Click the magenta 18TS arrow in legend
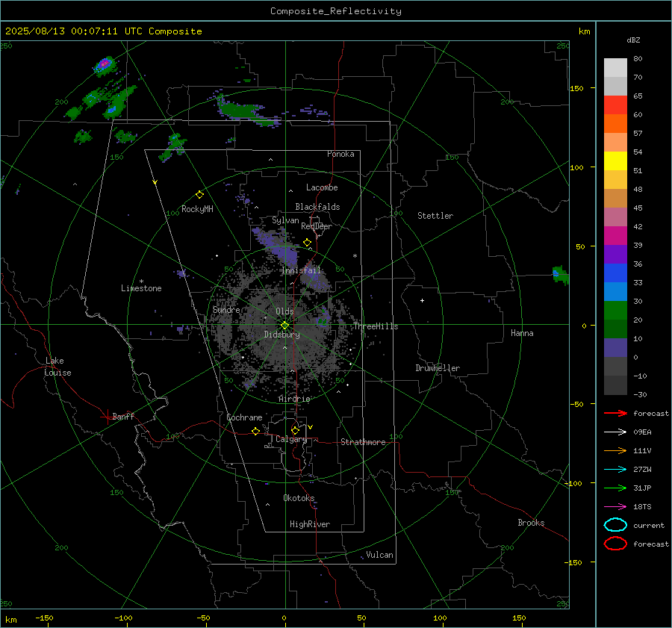Viewport: 672px width, 628px height. click(x=615, y=507)
